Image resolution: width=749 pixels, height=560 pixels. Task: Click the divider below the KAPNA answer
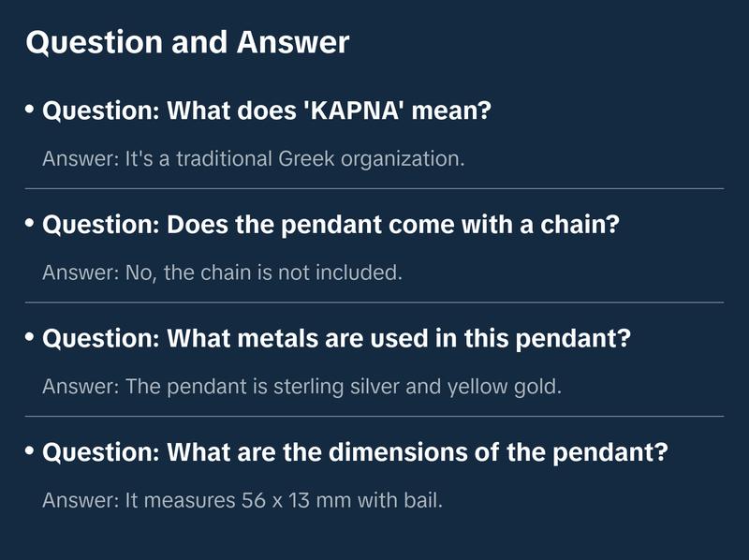374,188
